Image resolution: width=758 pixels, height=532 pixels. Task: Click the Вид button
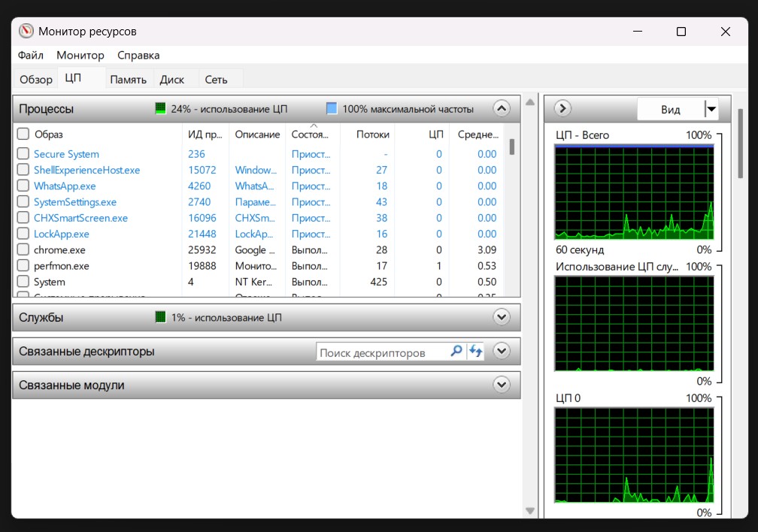pyautogui.click(x=671, y=109)
